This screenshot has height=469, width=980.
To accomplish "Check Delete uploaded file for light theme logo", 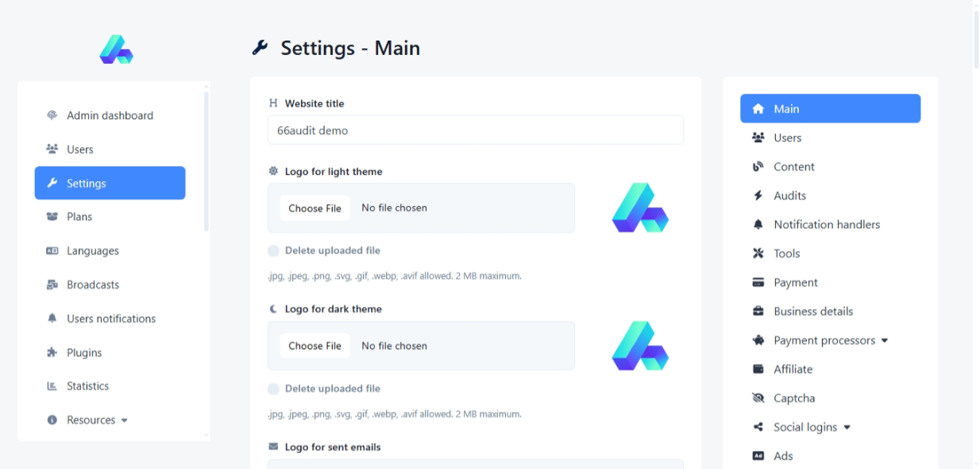I will pos(274,251).
